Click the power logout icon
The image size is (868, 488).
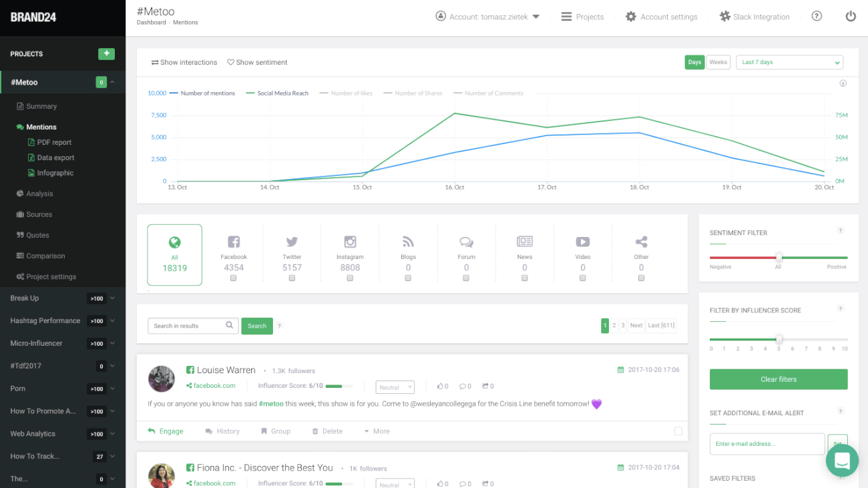pos(851,16)
